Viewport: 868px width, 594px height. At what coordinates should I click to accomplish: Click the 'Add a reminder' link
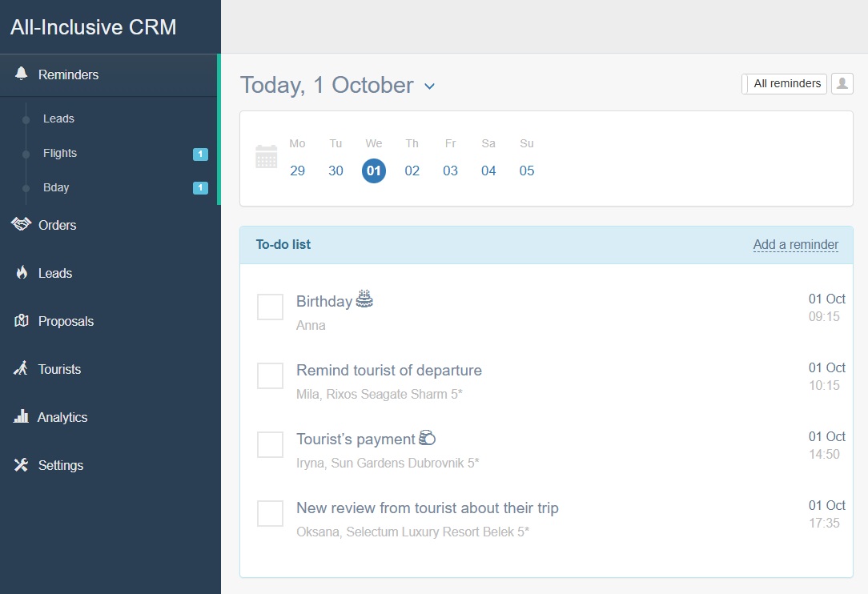click(796, 244)
